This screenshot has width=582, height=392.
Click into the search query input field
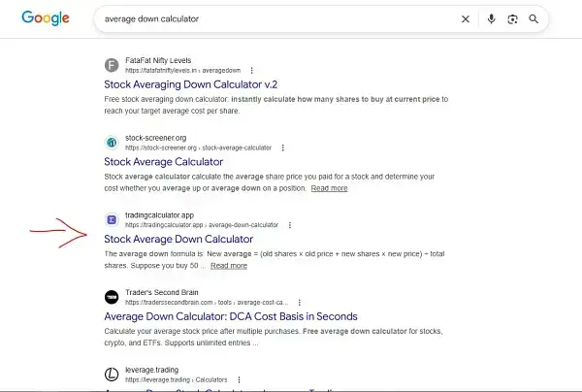[x=275, y=19]
